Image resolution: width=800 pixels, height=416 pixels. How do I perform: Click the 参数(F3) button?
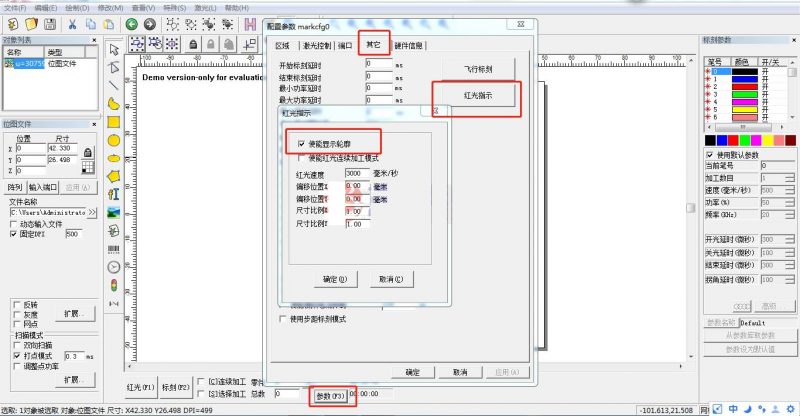(332, 396)
